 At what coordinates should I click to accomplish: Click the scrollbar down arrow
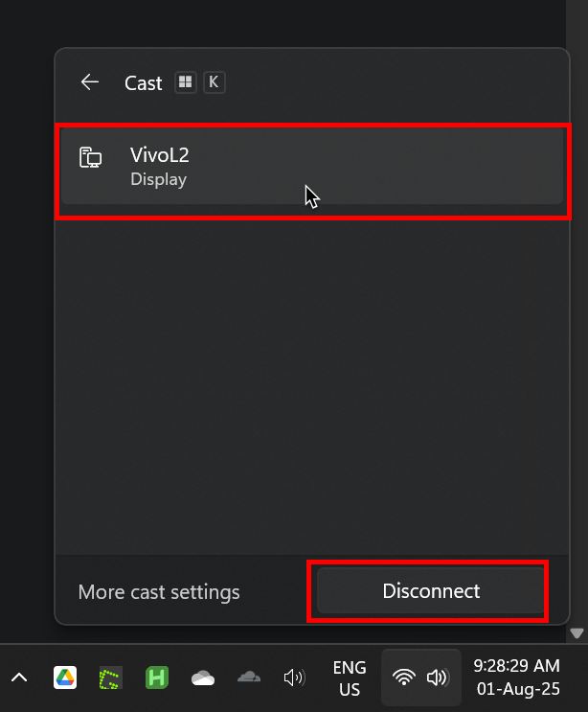[x=577, y=633]
